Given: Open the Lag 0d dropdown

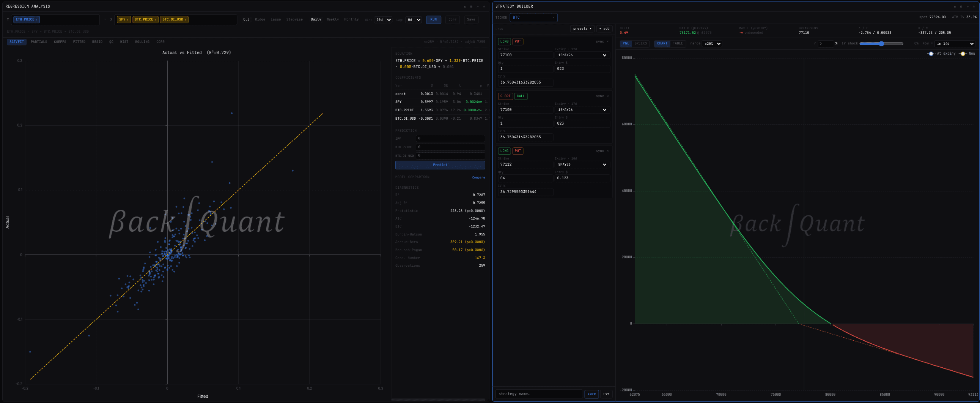Looking at the screenshot, I should (x=414, y=20).
